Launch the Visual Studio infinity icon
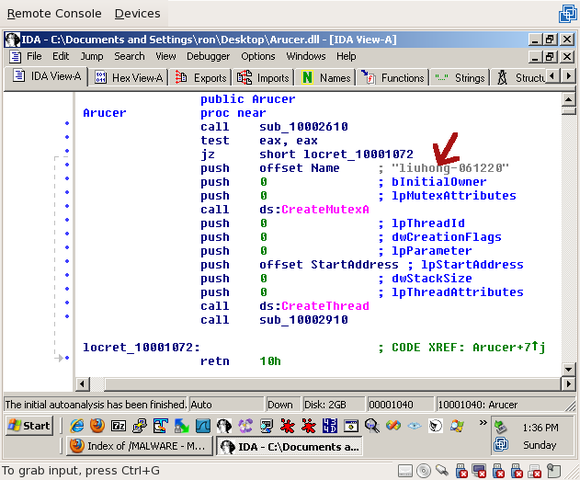 tap(393, 426)
